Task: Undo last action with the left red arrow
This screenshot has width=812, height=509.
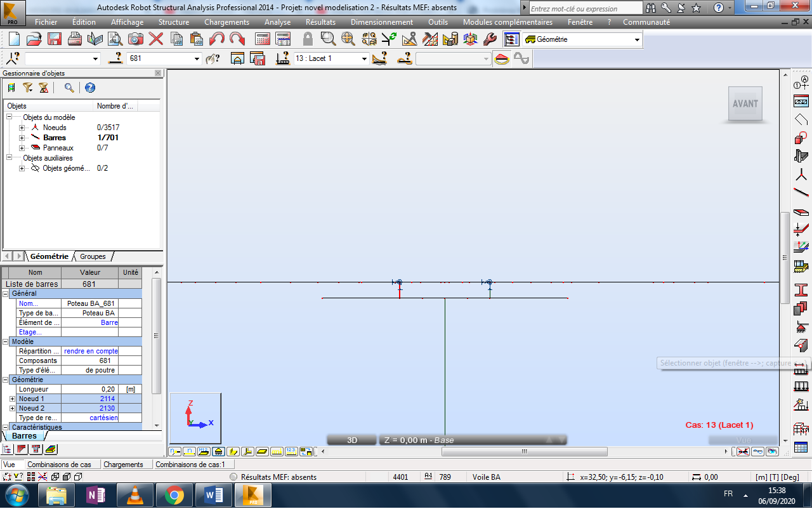Action: pyautogui.click(x=217, y=39)
